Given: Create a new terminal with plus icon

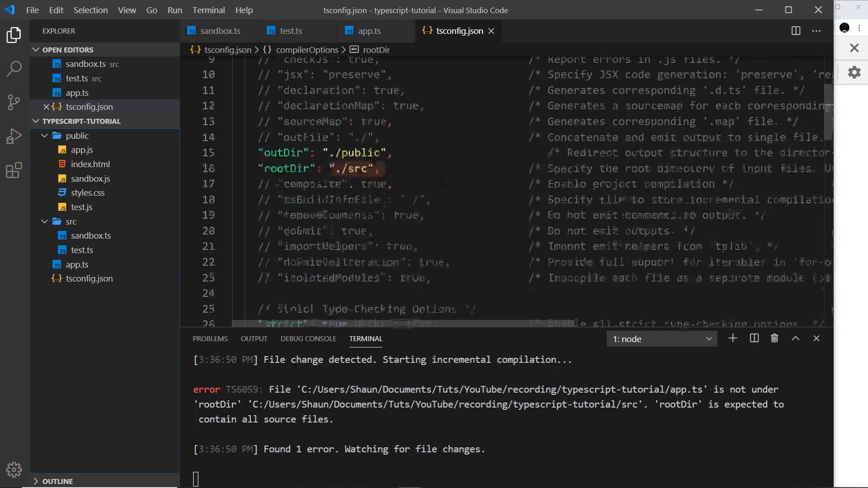Looking at the screenshot, I should pos(733,338).
